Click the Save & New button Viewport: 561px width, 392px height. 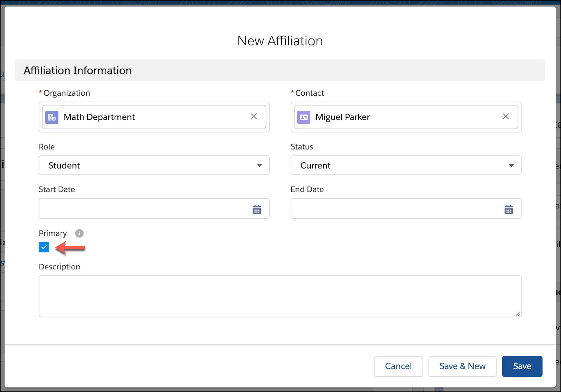pos(462,366)
